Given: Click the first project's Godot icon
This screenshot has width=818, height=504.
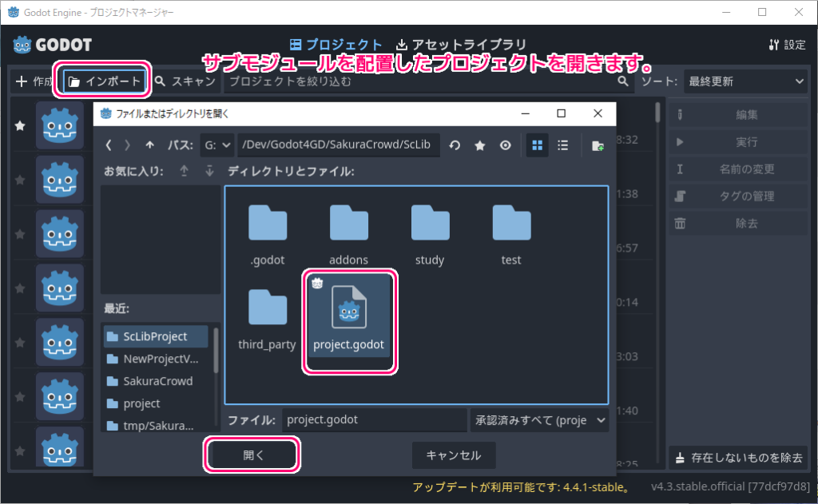Looking at the screenshot, I should coord(59,125).
